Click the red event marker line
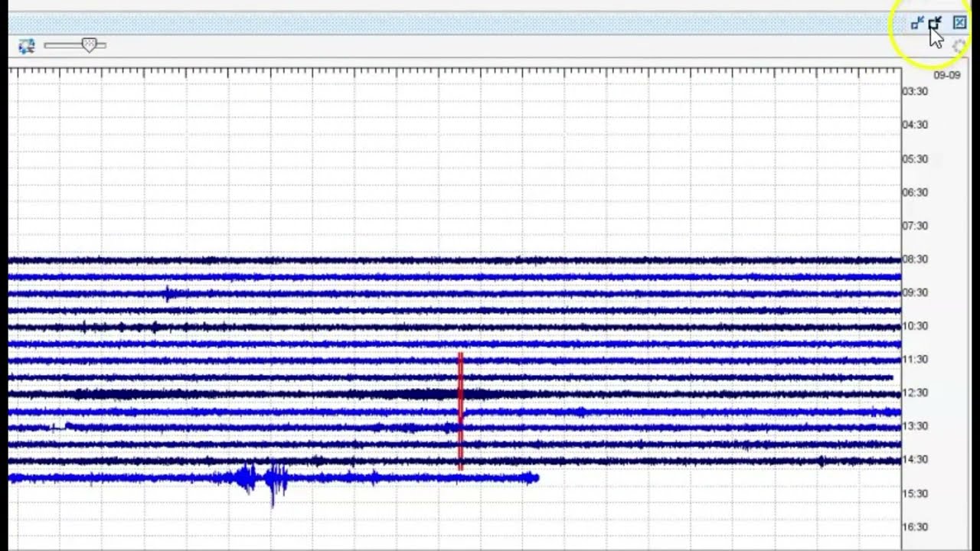Screen dimensions: 980x551 click(x=460, y=411)
